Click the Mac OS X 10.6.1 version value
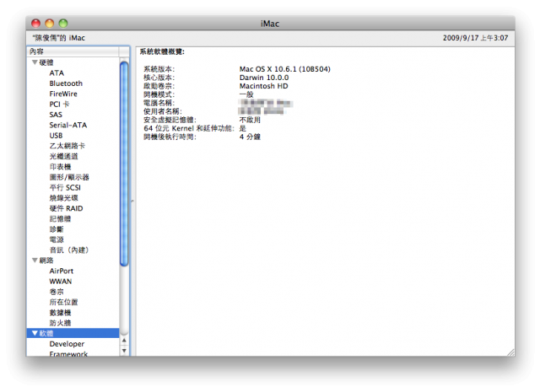Screen dimensions: 540x392 click(285, 69)
